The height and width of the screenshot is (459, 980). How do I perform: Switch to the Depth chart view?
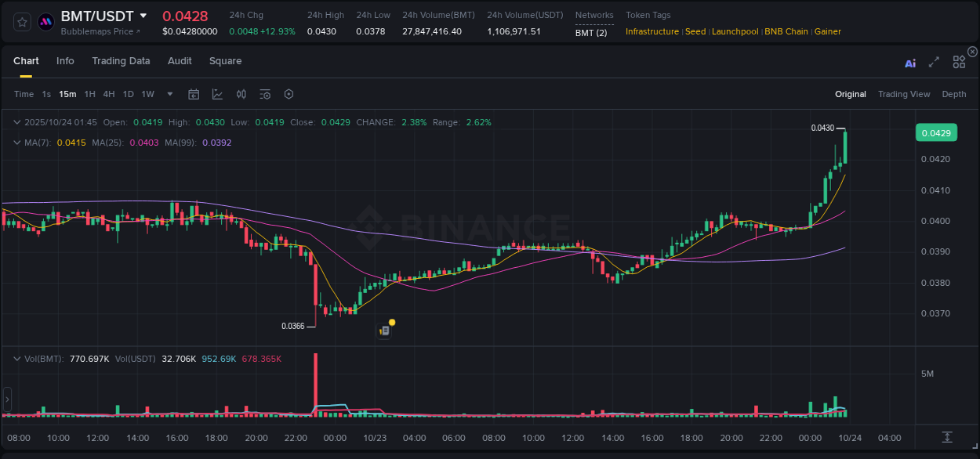(954, 94)
